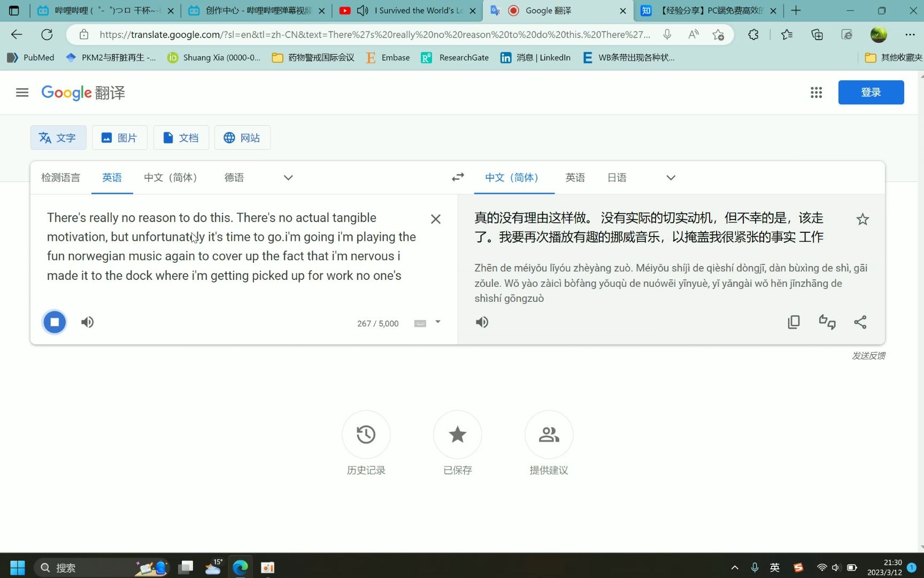Viewport: 924px width, 578px height.
Task: Click the read aloud icon
Action: [694, 35]
